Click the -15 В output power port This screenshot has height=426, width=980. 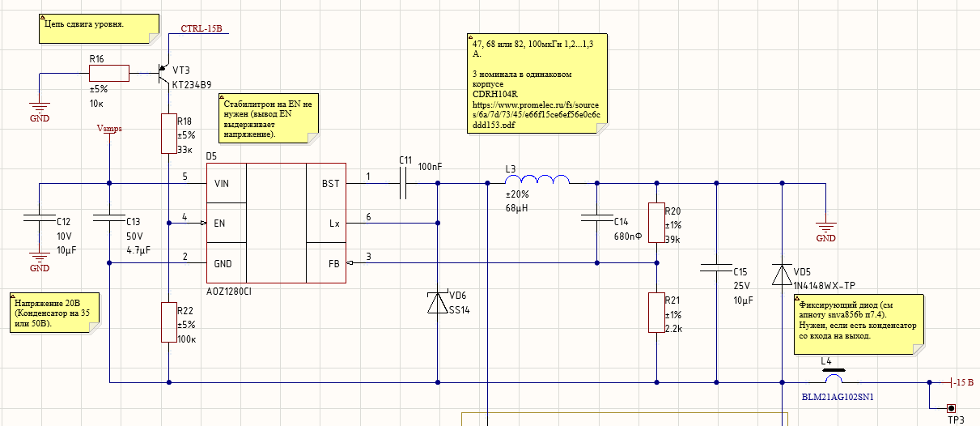click(x=961, y=381)
